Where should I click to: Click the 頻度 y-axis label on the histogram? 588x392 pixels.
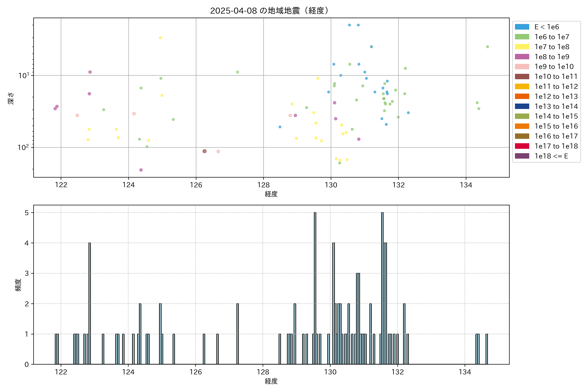18,285
